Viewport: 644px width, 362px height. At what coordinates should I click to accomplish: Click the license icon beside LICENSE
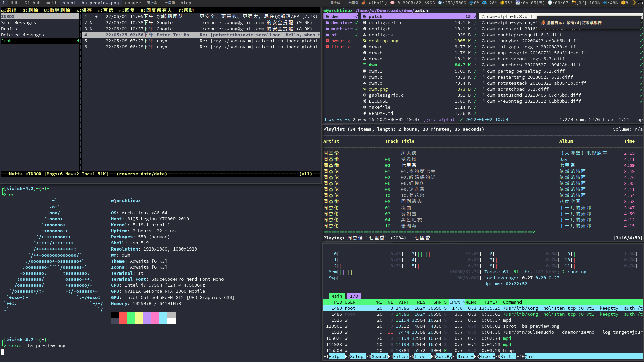tap(365, 101)
